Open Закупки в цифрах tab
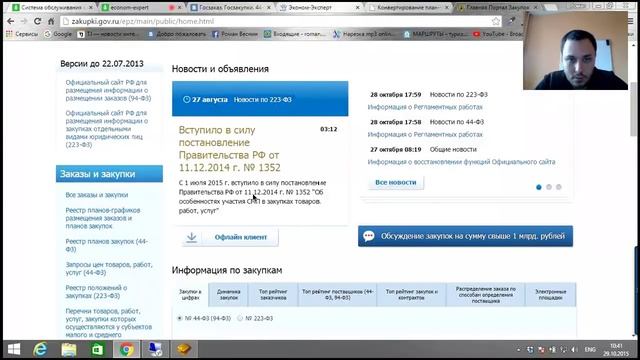The image size is (640, 360). tap(190, 295)
